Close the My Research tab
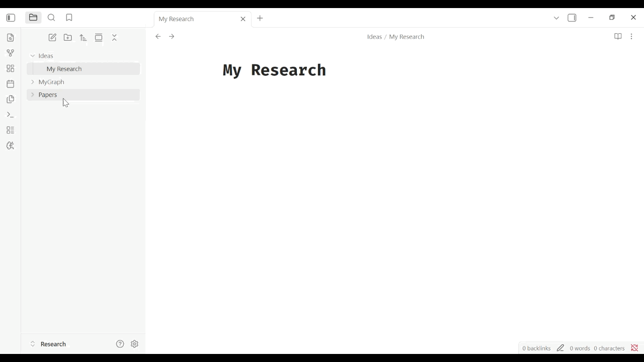This screenshot has width=644, height=362. point(243,19)
